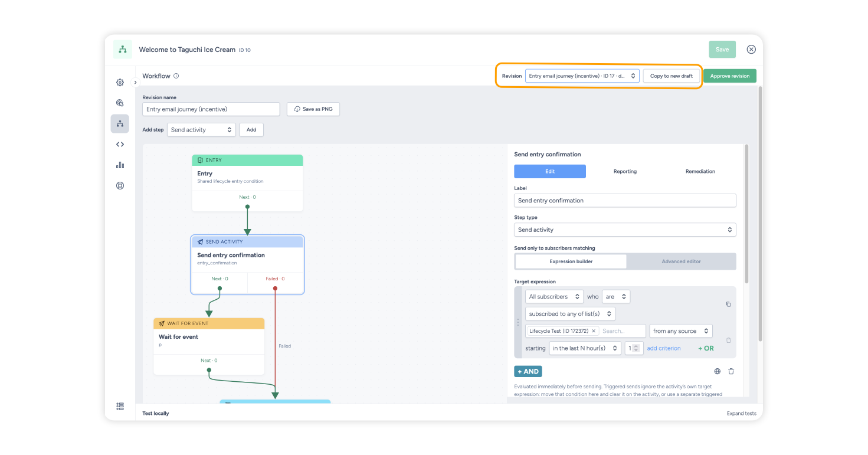Viewport: 868px width, 455px height.
Task: Click Approve revision
Action: pyautogui.click(x=730, y=76)
